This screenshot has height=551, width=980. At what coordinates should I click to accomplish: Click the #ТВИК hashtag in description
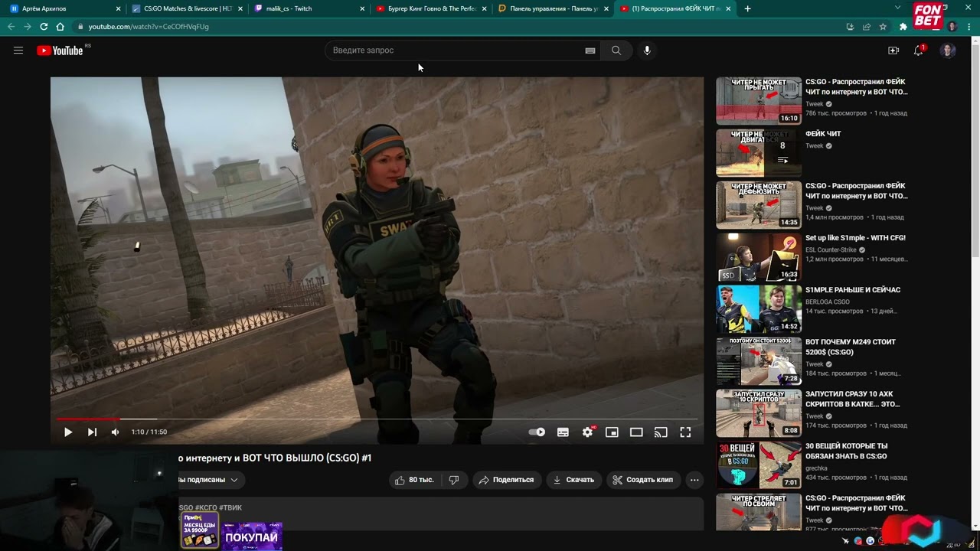coord(230,507)
